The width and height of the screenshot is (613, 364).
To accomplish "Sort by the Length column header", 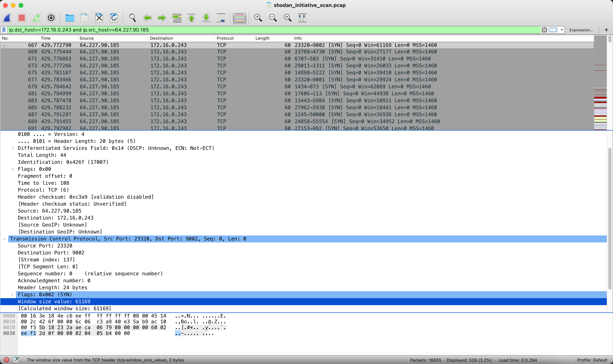I will [x=273, y=38].
